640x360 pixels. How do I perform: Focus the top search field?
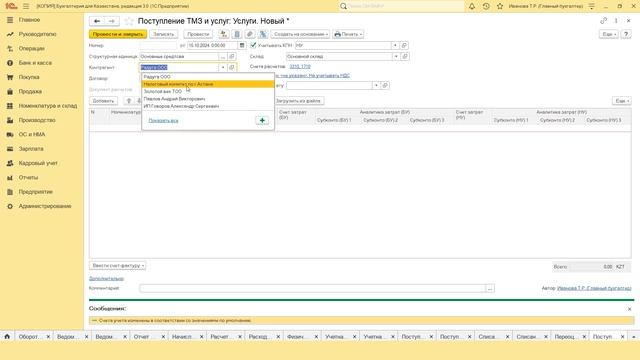[401, 6]
